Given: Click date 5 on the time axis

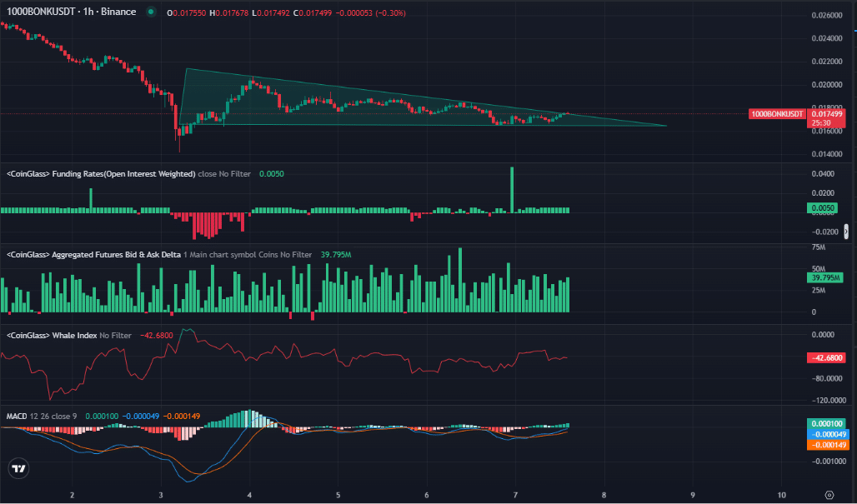Looking at the screenshot, I should coord(338,494).
